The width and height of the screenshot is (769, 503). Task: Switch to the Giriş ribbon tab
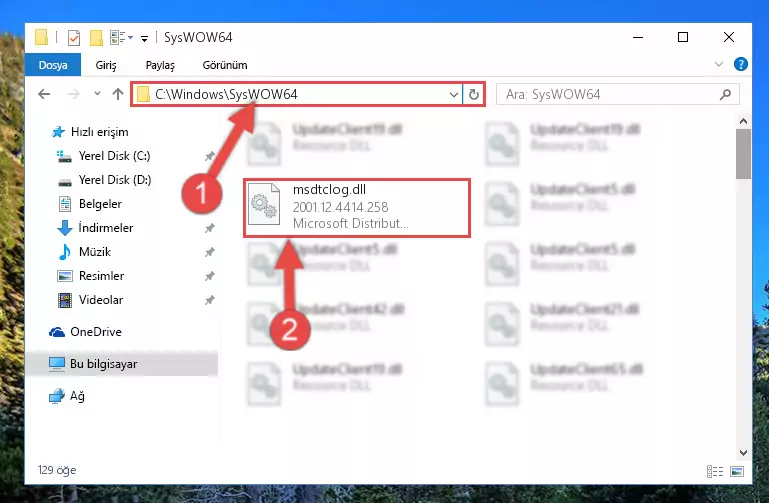(106, 65)
